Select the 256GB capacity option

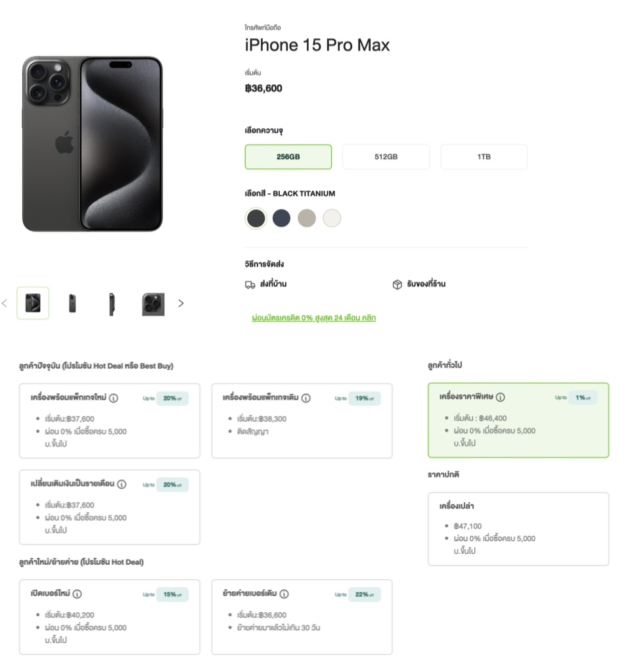click(x=288, y=157)
